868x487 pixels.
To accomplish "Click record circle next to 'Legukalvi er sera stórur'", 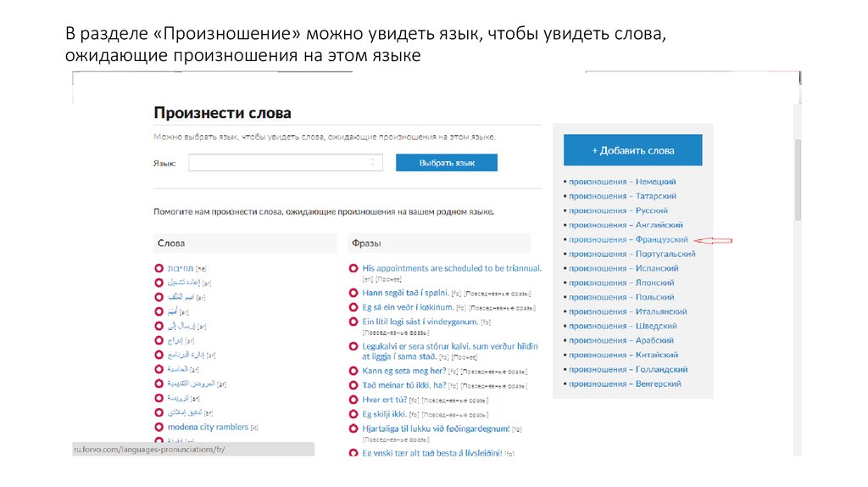I will pos(353,346).
